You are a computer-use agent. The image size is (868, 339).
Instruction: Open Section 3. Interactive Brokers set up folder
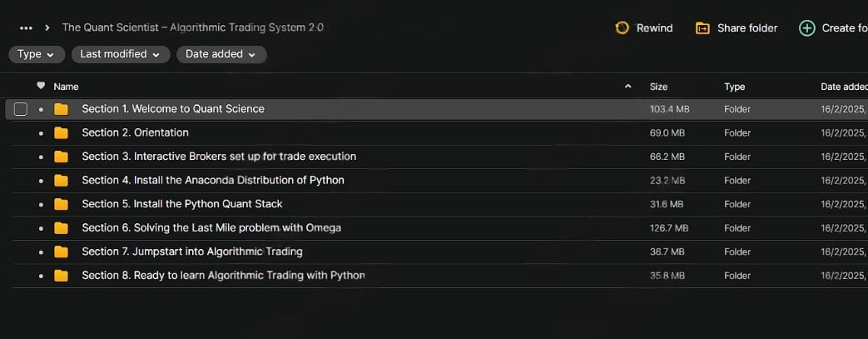pos(218,157)
